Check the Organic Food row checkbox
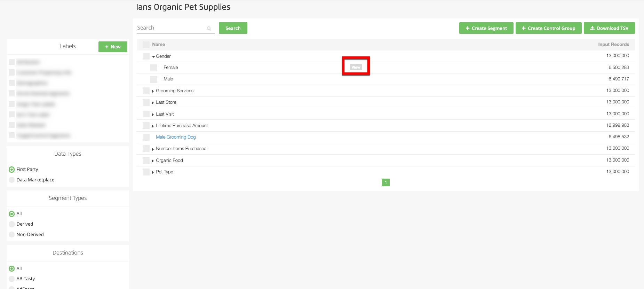644x289 pixels. [x=146, y=161]
